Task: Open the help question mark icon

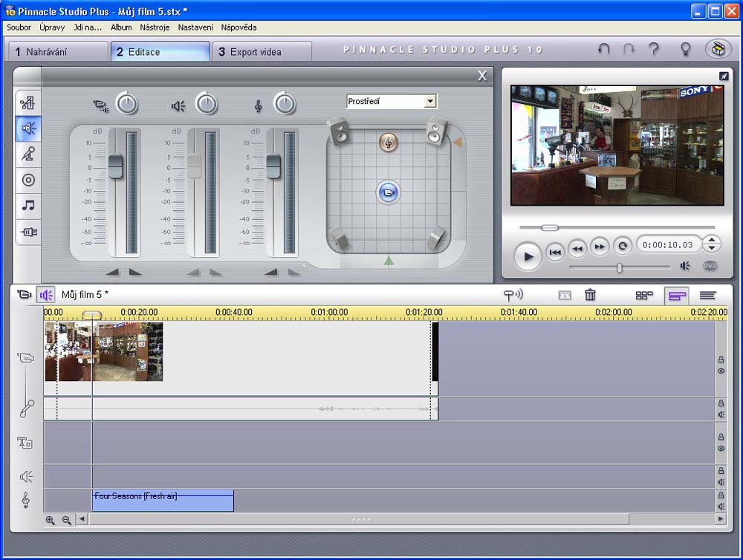Action: [x=654, y=49]
